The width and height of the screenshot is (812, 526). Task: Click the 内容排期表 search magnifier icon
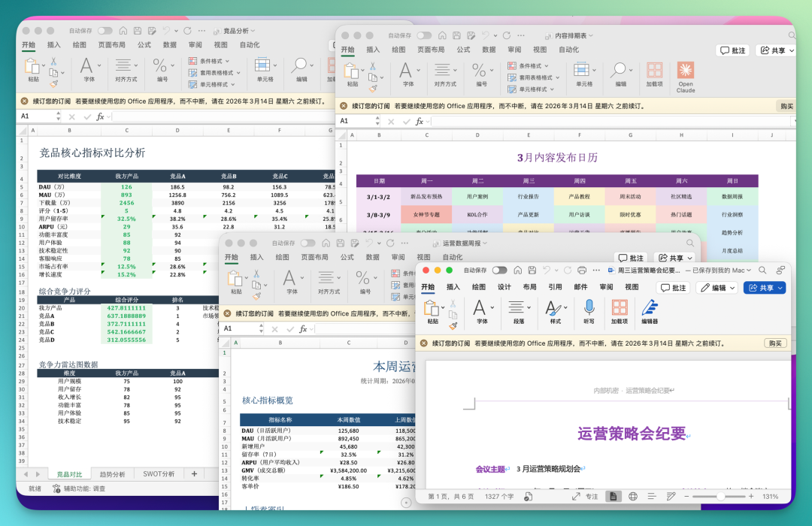(791, 36)
